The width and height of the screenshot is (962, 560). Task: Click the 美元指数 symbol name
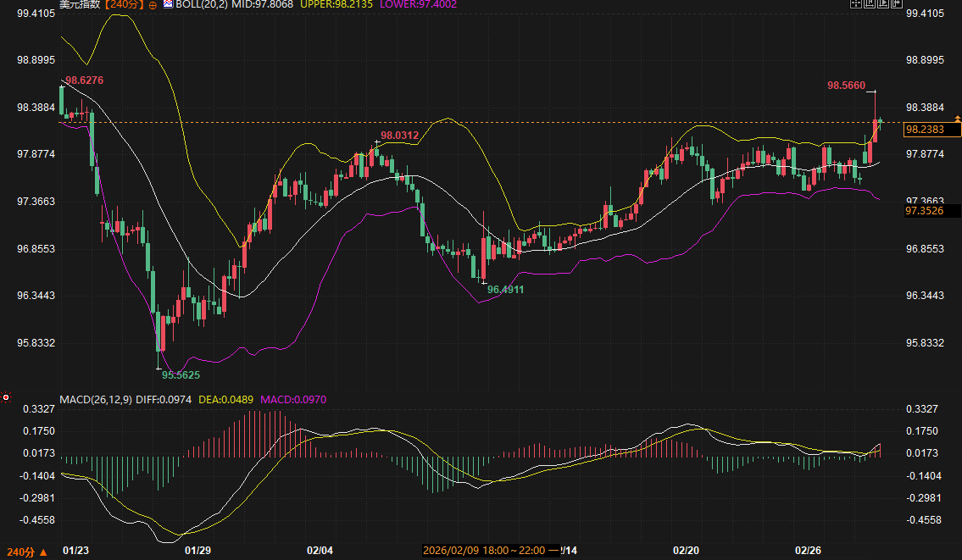tap(80, 4)
